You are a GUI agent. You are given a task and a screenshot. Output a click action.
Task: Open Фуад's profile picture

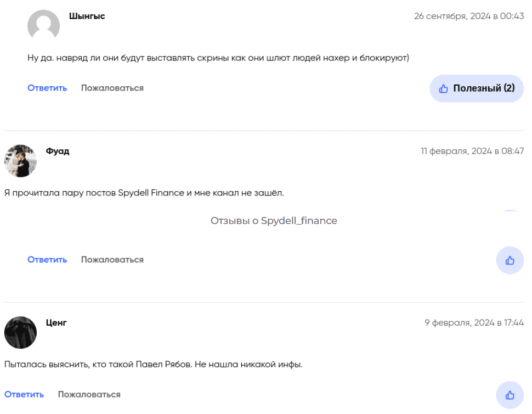click(x=20, y=161)
